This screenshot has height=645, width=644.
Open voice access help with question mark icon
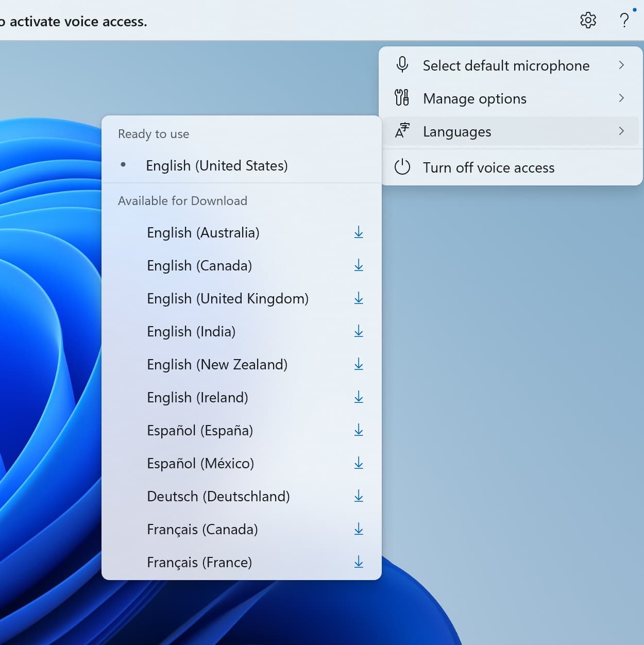(624, 21)
